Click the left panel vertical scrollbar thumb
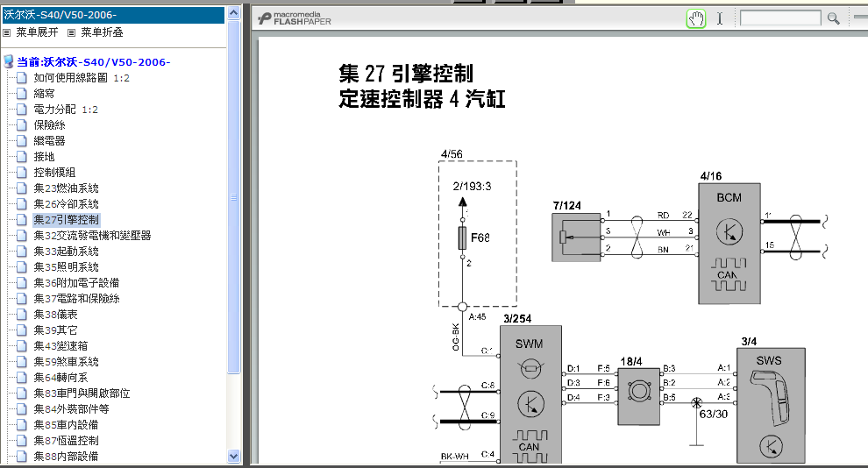This screenshot has height=468, width=868. click(233, 197)
